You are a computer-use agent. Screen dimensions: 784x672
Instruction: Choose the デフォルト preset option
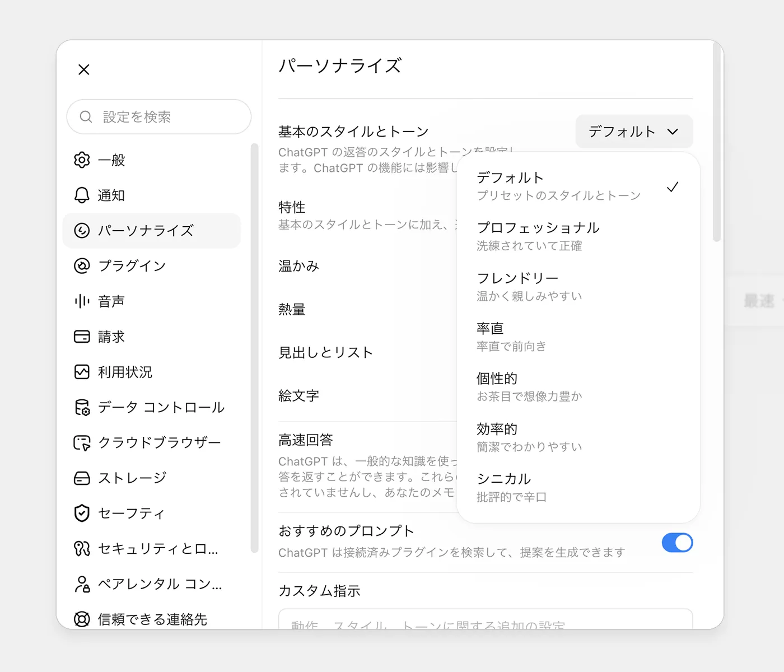coord(578,186)
